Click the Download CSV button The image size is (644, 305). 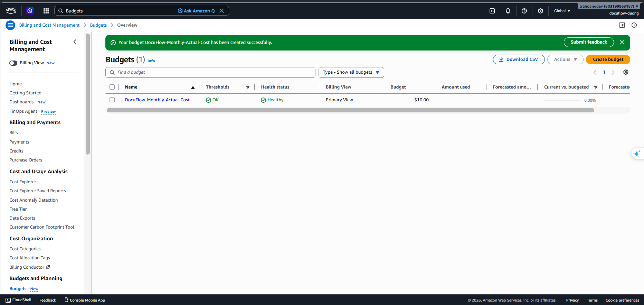coord(519,59)
